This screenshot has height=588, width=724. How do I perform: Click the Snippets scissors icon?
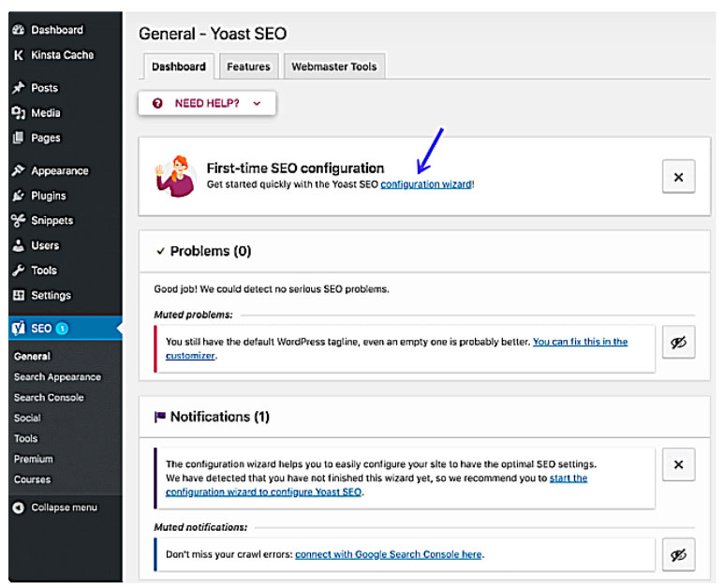(x=19, y=220)
